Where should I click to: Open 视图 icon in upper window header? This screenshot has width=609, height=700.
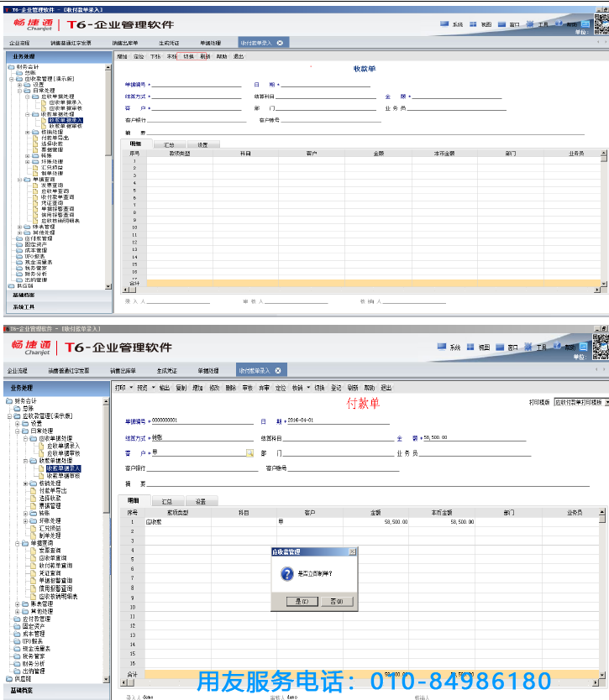point(473,24)
